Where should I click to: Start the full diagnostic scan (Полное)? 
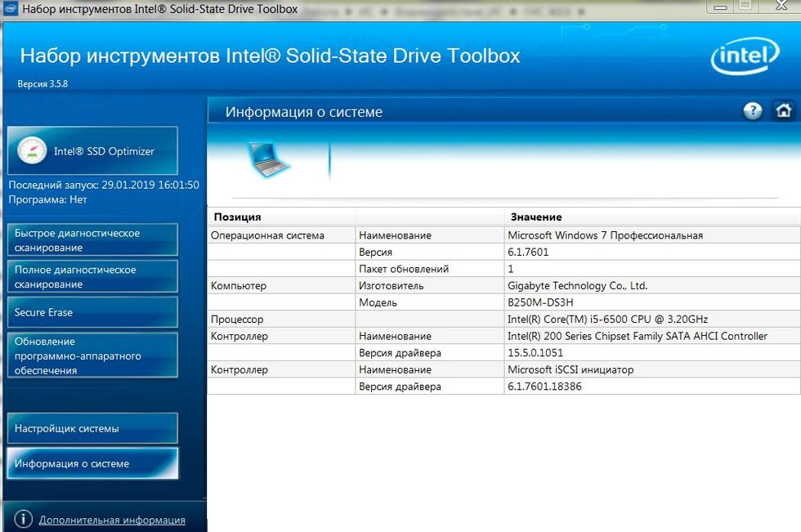click(x=92, y=277)
